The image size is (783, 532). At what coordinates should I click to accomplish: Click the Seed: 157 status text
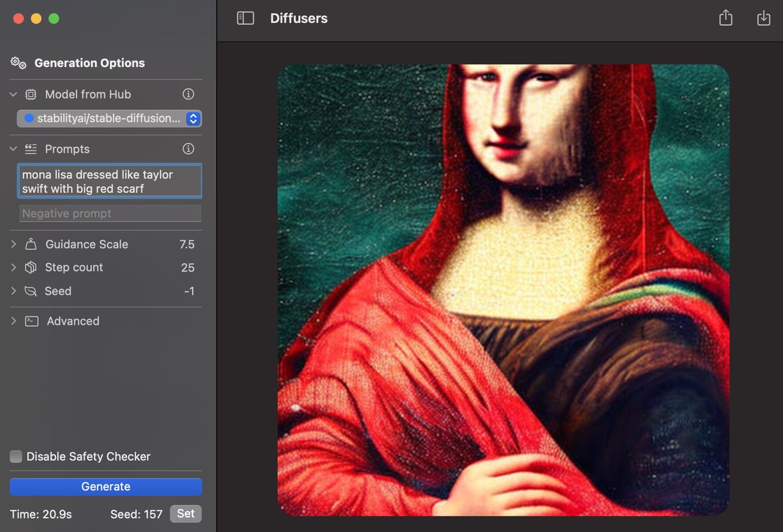[136, 514]
